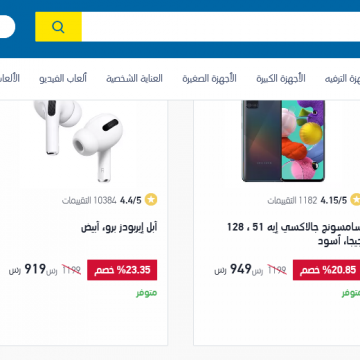The height and width of the screenshot is (360, 360).
Task: Focus the search input field
Action: point(221,27)
